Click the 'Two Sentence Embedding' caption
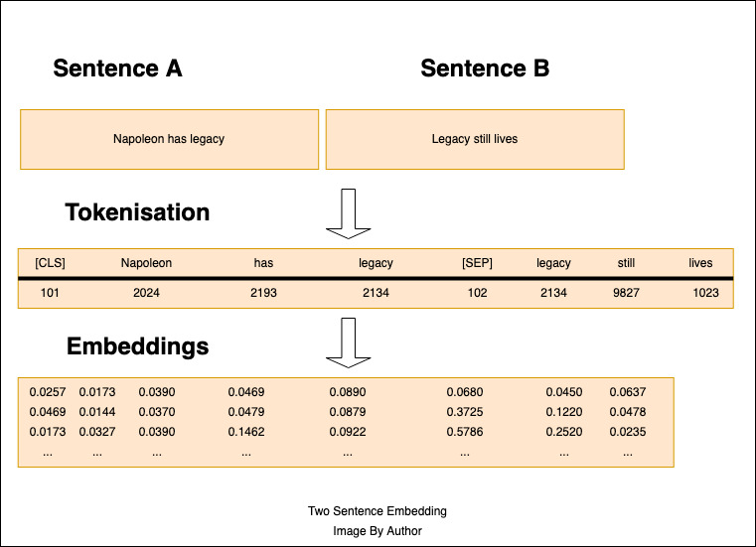Screen dimensions: 756x547 point(378,511)
